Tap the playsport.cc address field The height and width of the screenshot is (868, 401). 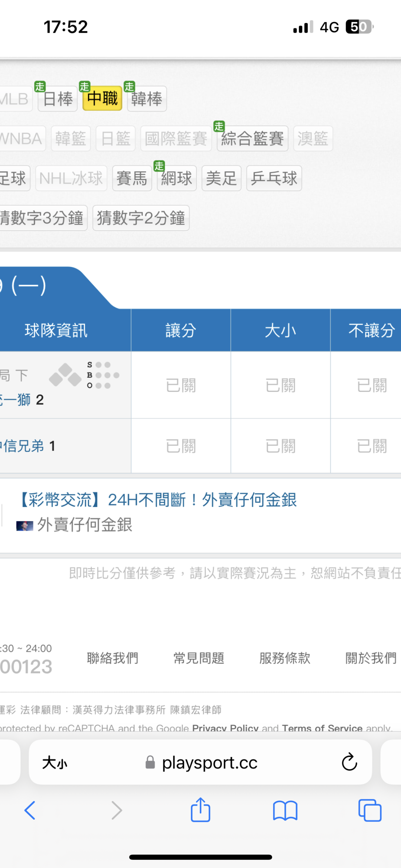pos(200,762)
